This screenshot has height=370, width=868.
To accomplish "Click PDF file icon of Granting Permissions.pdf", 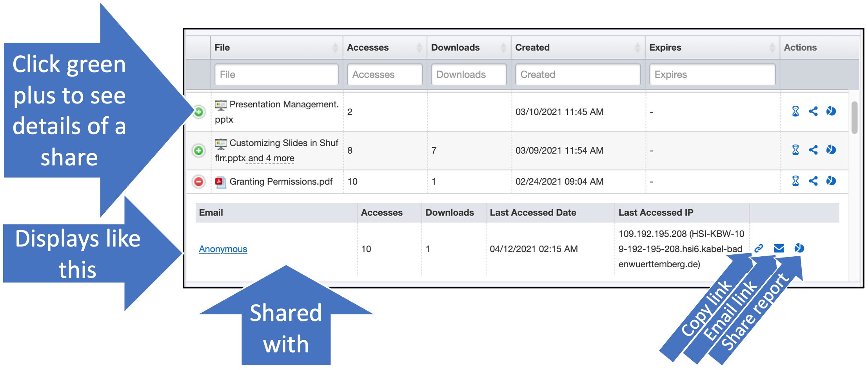I will (221, 182).
